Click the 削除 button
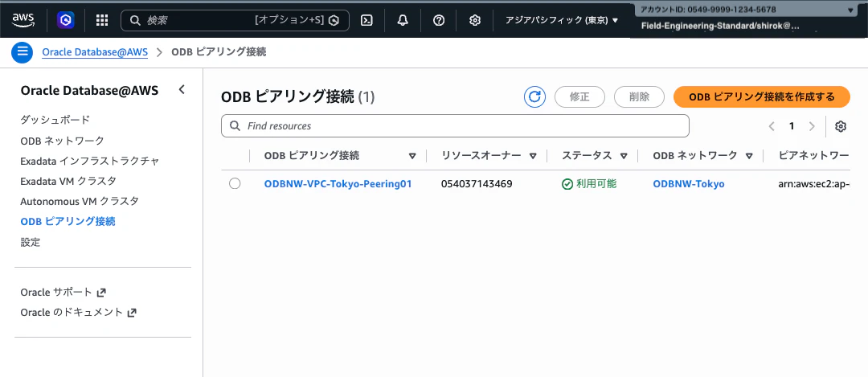The image size is (868, 377). click(x=639, y=97)
